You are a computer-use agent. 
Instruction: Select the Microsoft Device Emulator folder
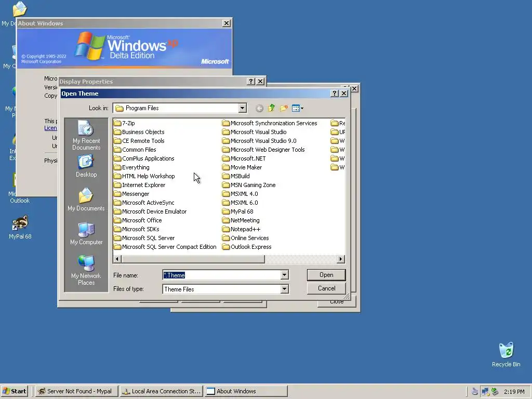pos(150,211)
